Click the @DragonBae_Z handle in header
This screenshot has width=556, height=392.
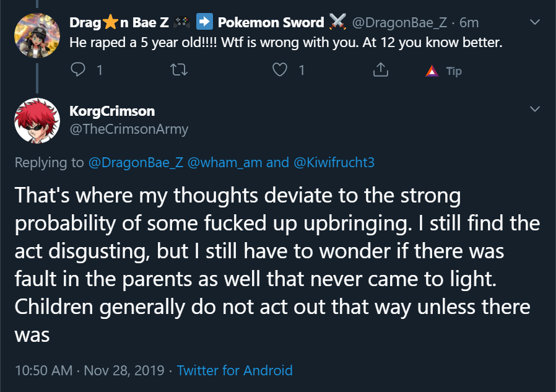[x=399, y=23]
